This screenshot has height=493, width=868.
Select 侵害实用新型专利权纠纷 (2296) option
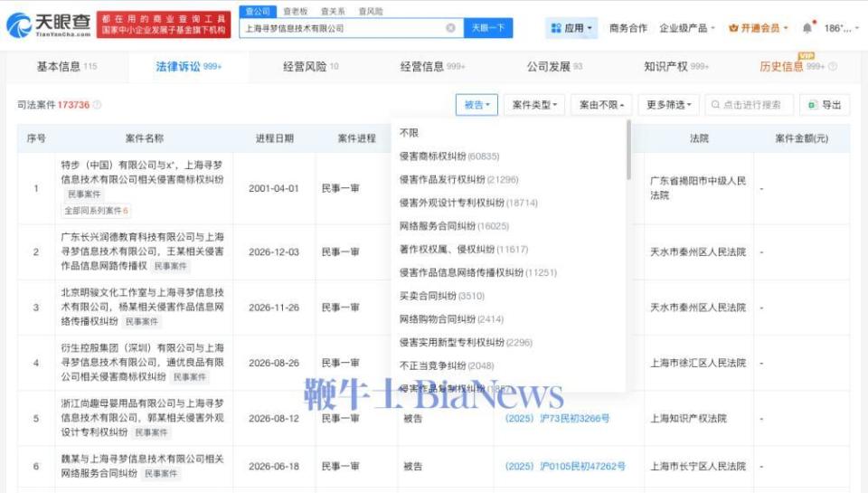(x=466, y=342)
